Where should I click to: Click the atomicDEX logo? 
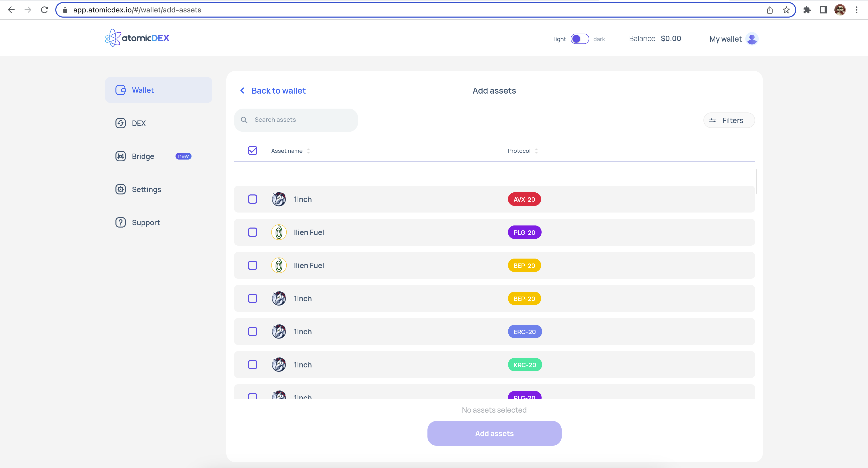click(137, 38)
